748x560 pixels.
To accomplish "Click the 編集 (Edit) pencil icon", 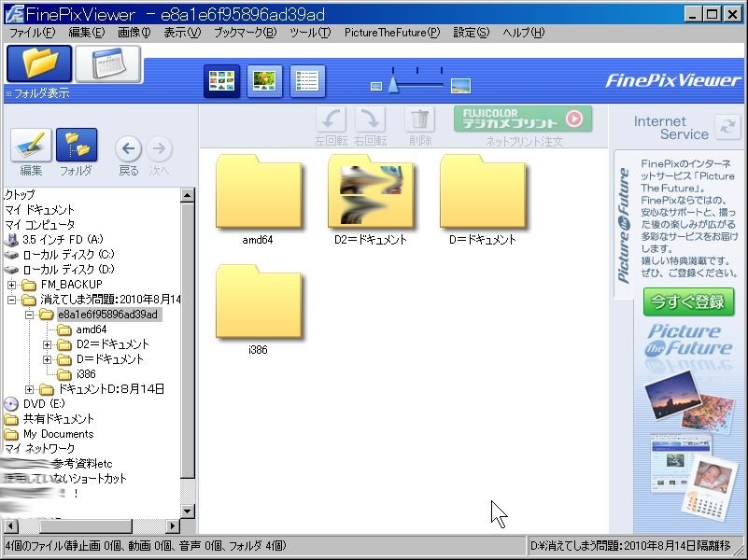I will [31, 146].
